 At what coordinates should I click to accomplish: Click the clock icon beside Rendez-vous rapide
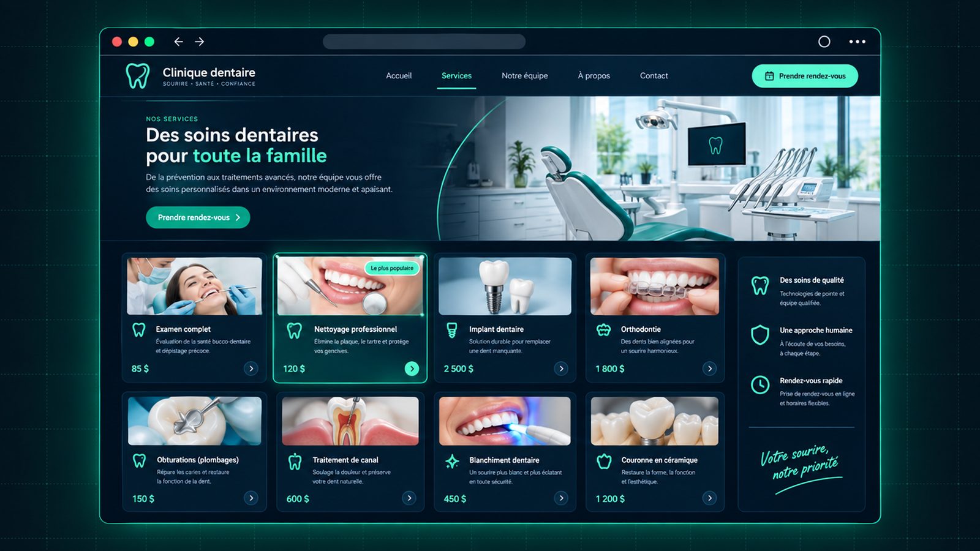point(760,385)
